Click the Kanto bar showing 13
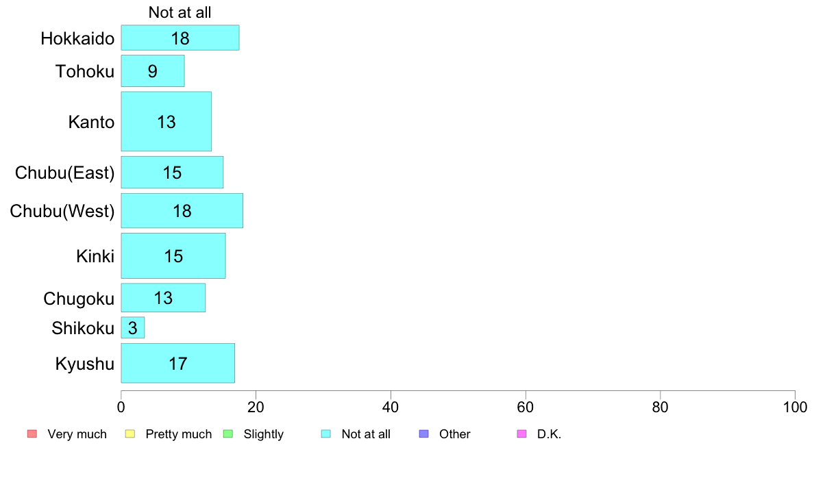814x504 pixels. (x=166, y=121)
